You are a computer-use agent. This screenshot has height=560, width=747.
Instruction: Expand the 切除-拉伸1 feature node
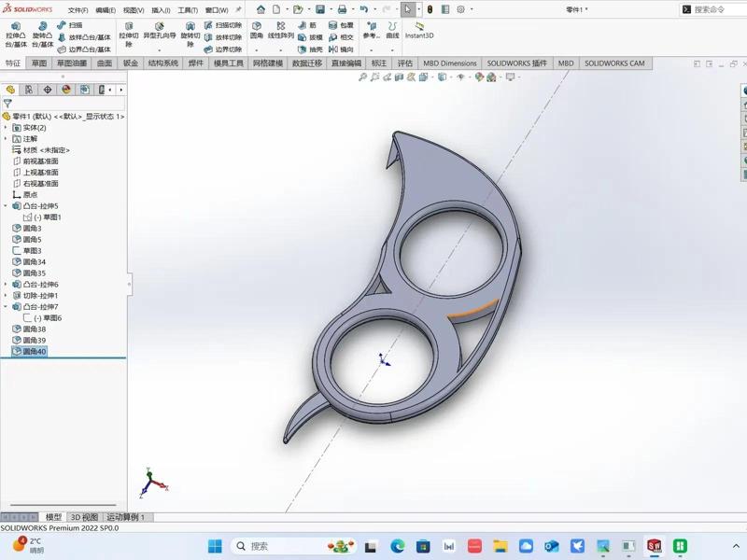(x=6, y=296)
